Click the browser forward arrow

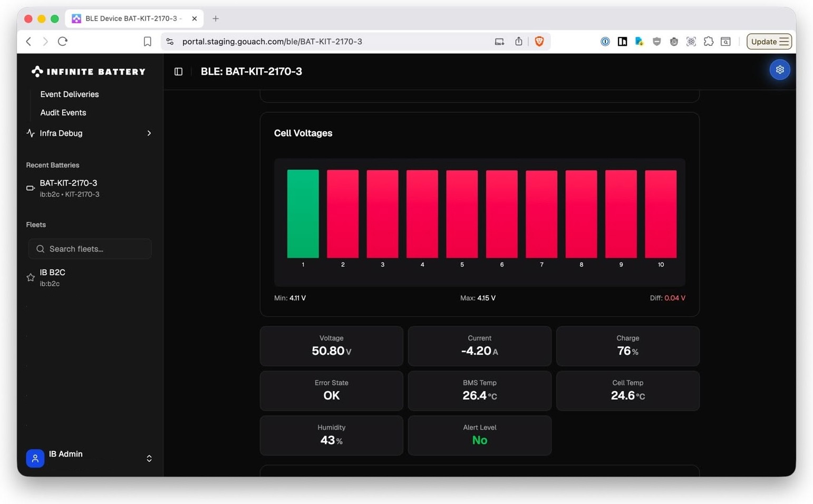(x=45, y=41)
